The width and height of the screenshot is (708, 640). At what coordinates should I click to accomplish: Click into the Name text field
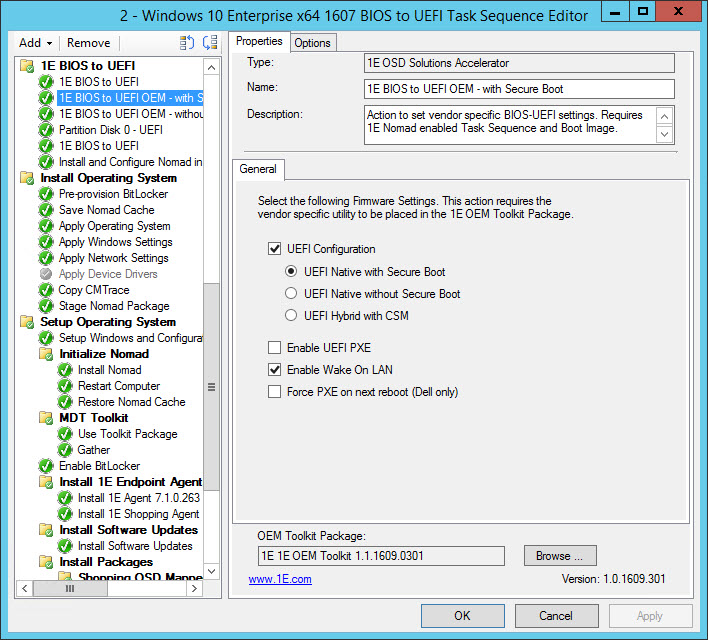[519, 89]
